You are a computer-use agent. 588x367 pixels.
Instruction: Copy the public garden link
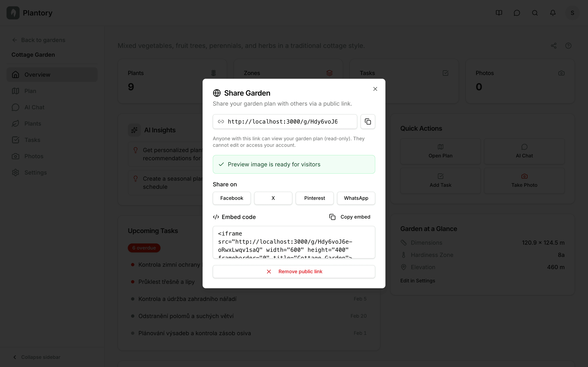point(368,122)
